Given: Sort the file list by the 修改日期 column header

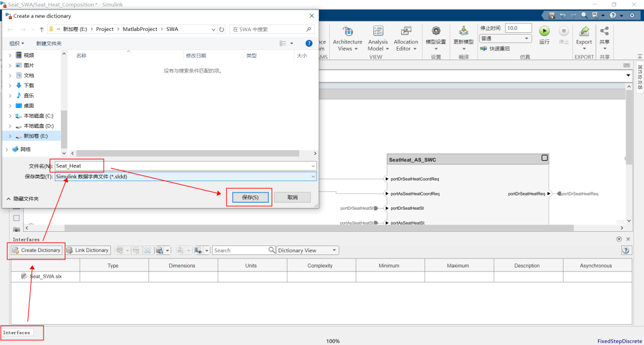Looking at the screenshot, I should pyautogui.click(x=196, y=55).
